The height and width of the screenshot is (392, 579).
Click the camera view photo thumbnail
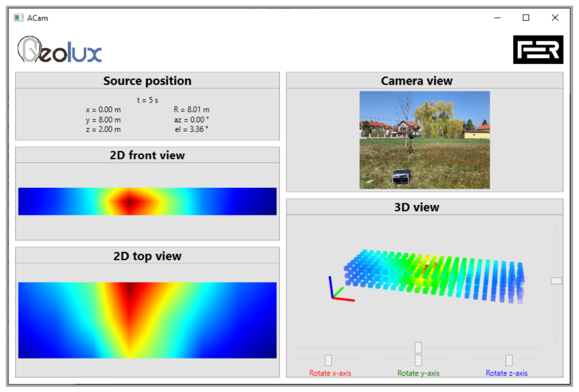pyautogui.click(x=424, y=140)
